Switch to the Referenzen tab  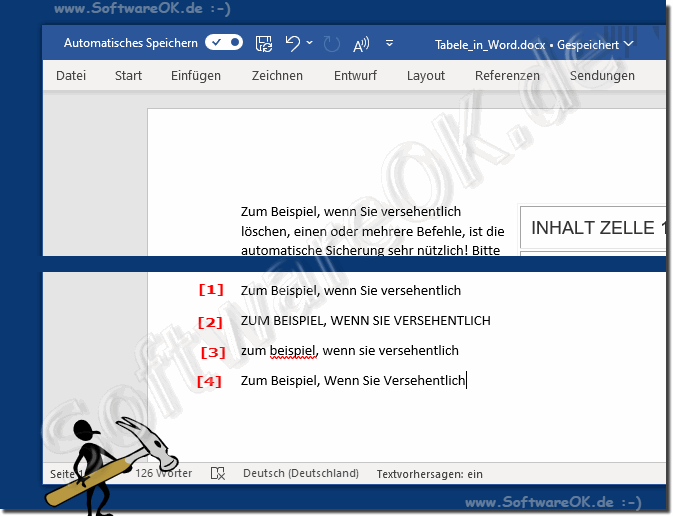coord(507,76)
